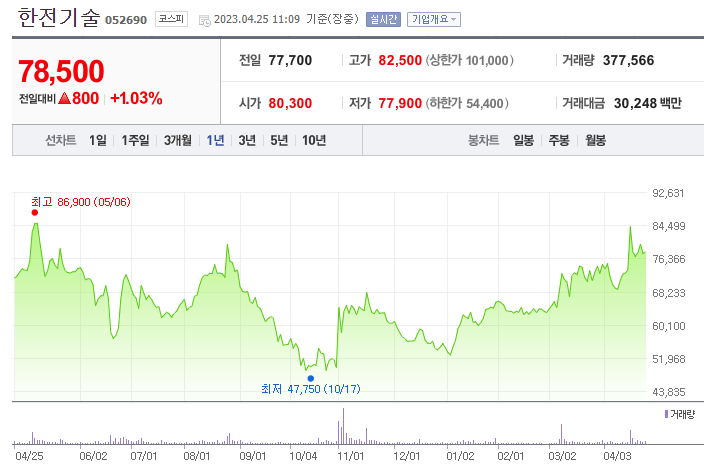The image size is (704, 470).
Task: Click the 07/01 x-axis date label
Action: 144,456
